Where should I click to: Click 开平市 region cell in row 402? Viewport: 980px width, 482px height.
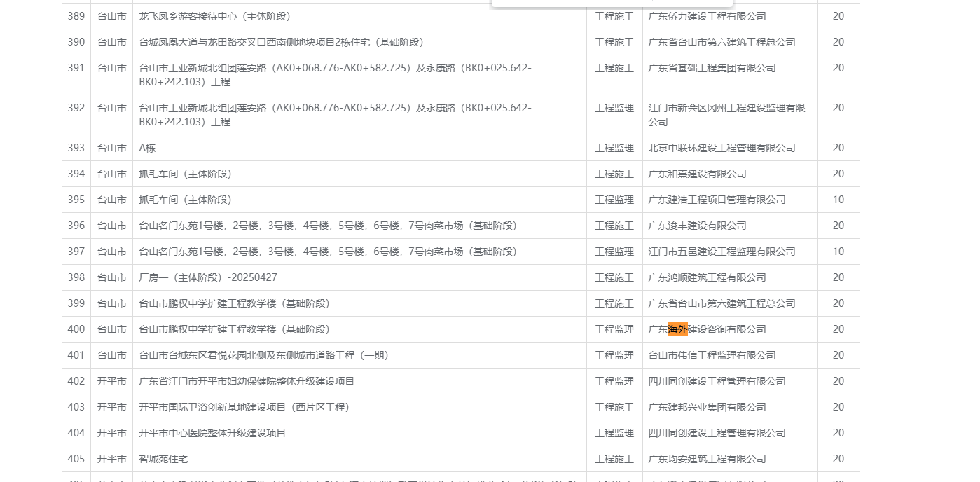111,381
